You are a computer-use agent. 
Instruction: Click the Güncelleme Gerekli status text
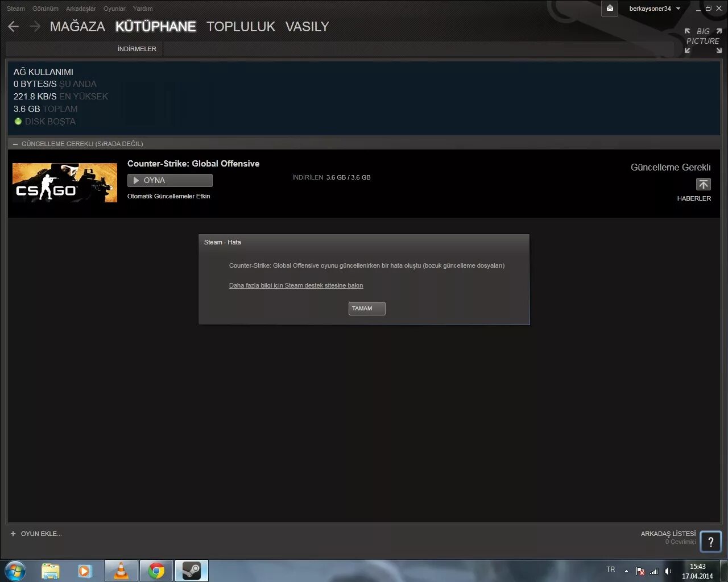coord(671,167)
